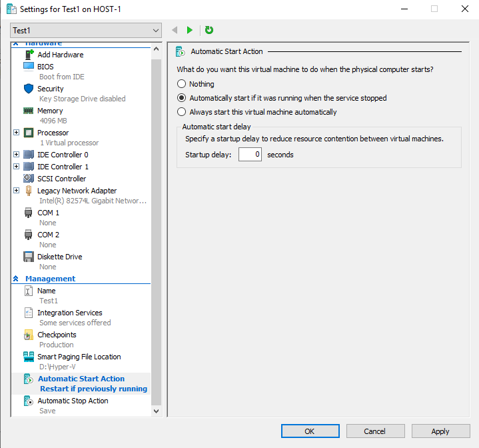The image size is (479, 448).
Task: Click 'Restart if previously running' text
Action: click(x=94, y=389)
